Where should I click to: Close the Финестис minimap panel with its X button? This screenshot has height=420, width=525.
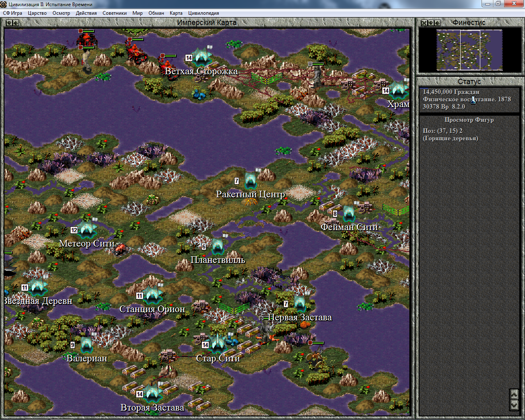[x=424, y=23]
